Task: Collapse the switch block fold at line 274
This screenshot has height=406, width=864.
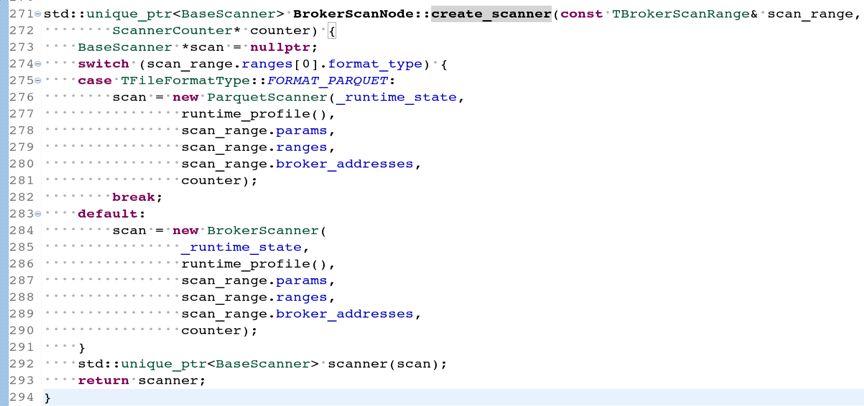Action: (x=37, y=64)
